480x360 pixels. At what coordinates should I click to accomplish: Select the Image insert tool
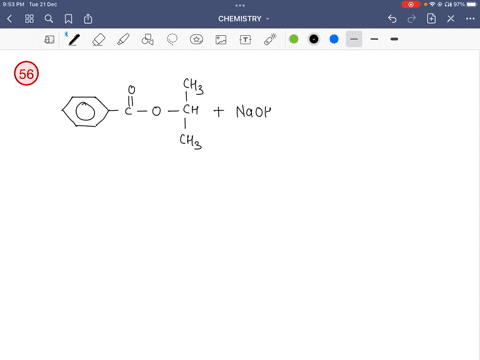pyautogui.click(x=221, y=40)
